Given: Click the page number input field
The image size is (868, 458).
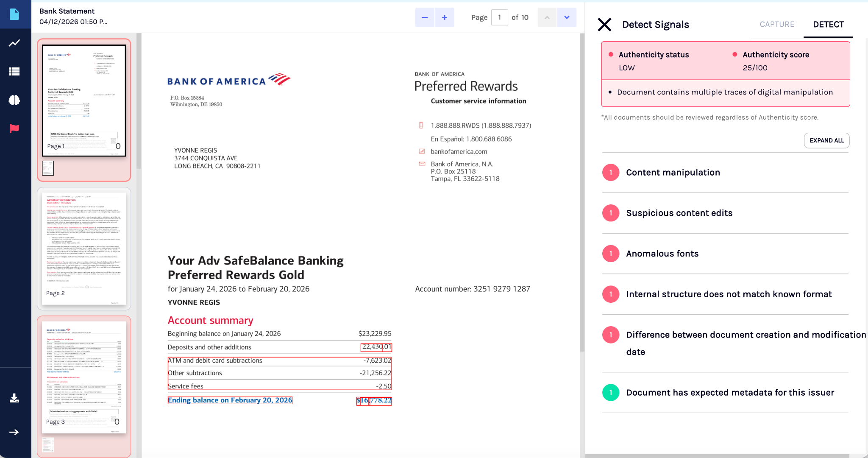Looking at the screenshot, I should pos(500,17).
